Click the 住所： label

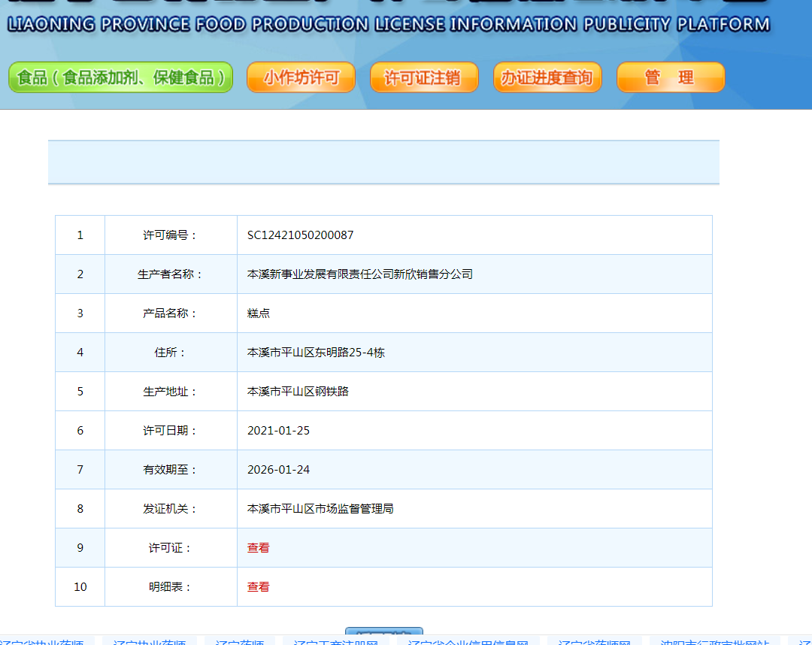click(x=171, y=353)
